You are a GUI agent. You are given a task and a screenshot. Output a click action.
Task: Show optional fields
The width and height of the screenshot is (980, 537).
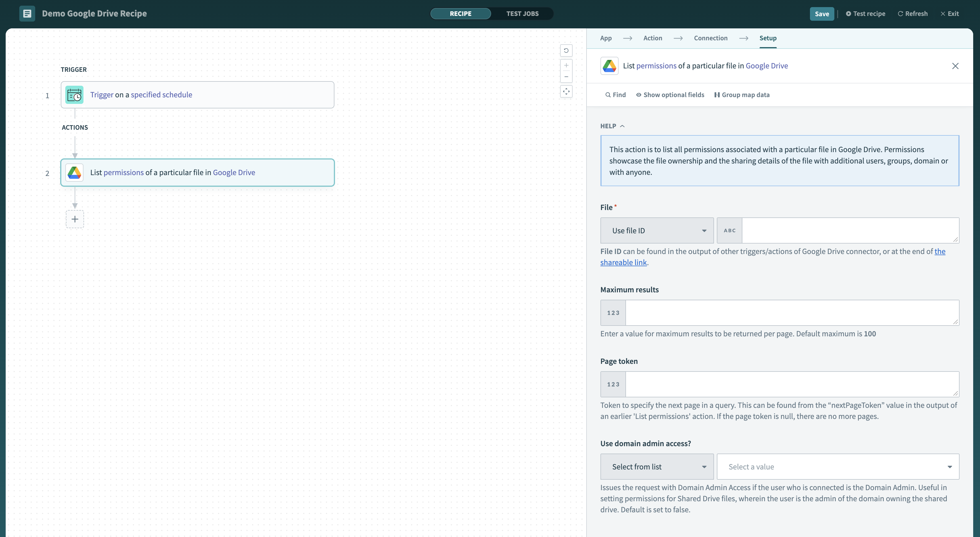[670, 95]
